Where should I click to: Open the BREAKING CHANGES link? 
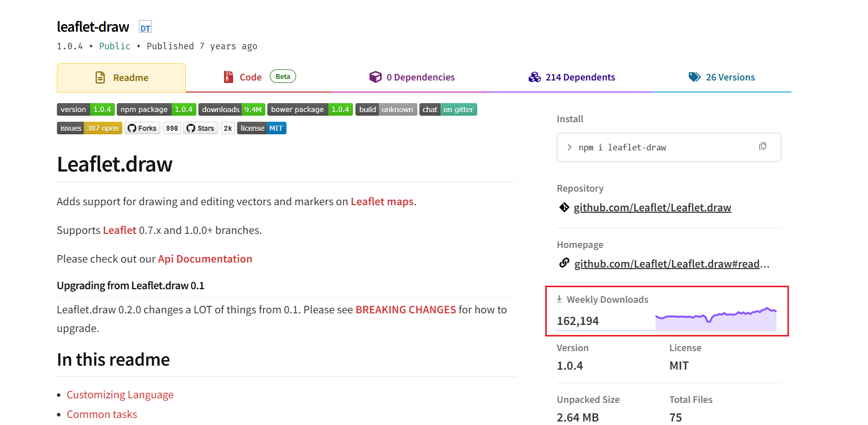[406, 310]
